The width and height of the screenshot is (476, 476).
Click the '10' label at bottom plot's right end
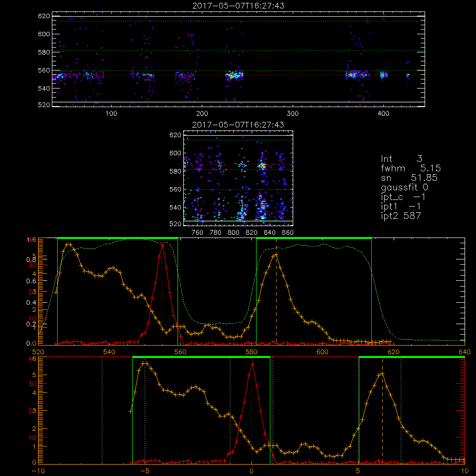tap(465, 471)
